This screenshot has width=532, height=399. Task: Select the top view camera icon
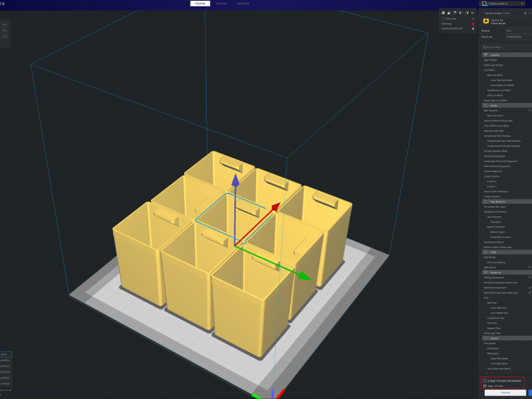pos(455,13)
